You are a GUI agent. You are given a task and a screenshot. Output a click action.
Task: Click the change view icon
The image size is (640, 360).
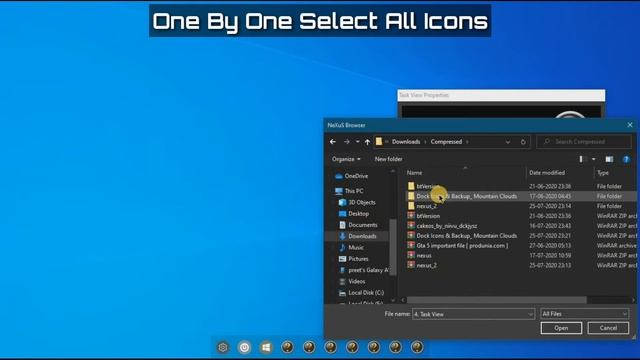[583, 159]
